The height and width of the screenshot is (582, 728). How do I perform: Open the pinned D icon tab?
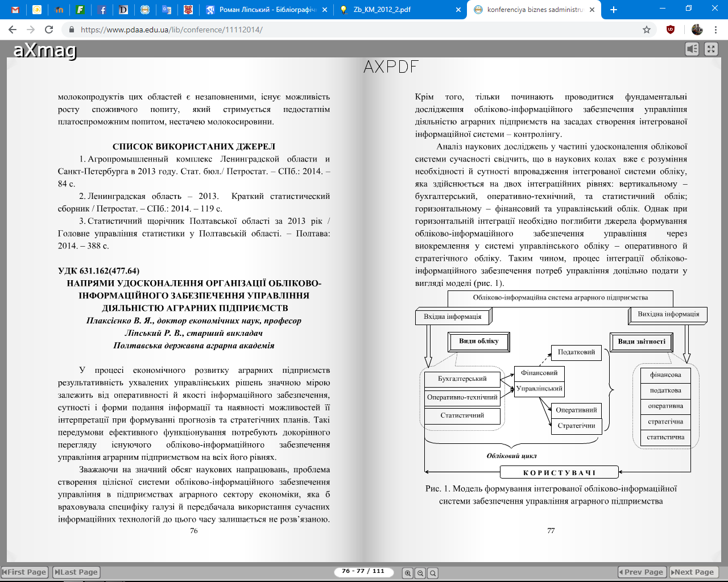(124, 10)
